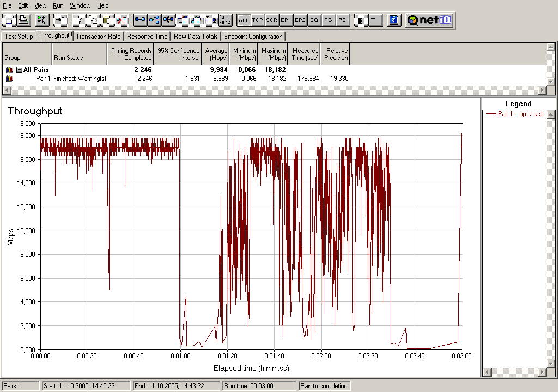Collapse the All Pairs group
Screen dimensions: 558x392
click(x=19, y=70)
